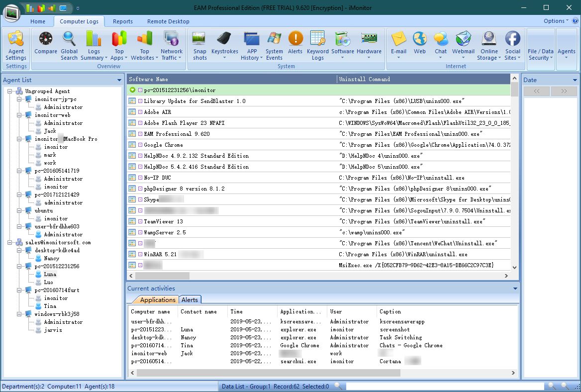
Task: Open Network Traffic logs
Action: coord(172,46)
